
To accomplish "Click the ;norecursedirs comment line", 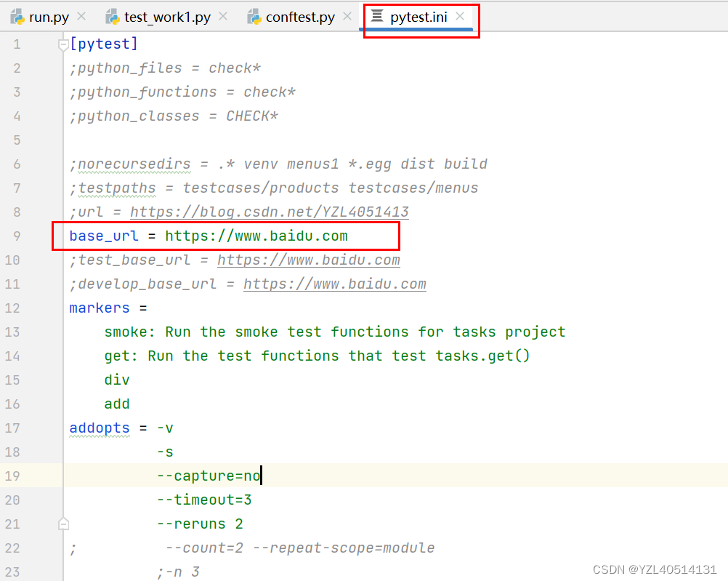I will (278, 164).
